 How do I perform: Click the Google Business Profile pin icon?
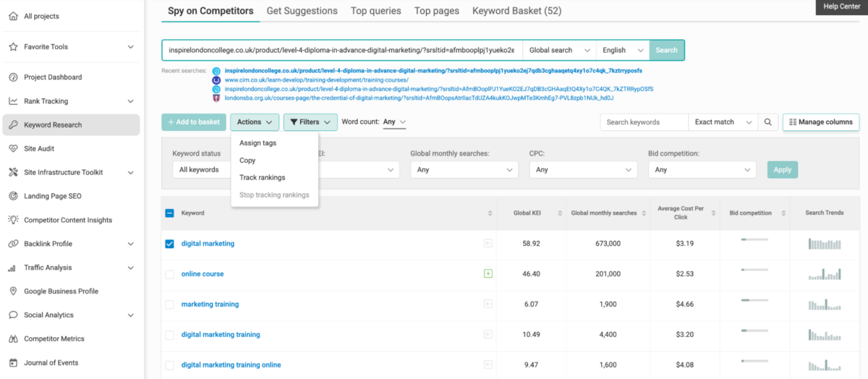[13, 291]
